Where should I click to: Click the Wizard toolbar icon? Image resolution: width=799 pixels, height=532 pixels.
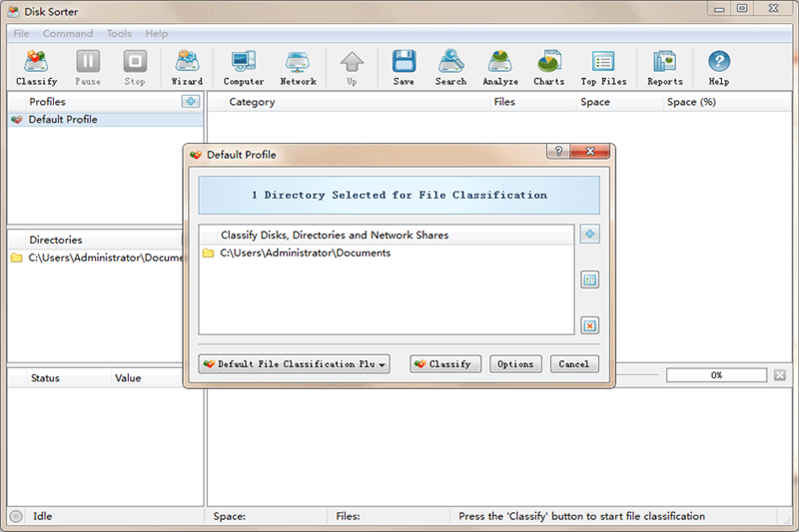(x=187, y=68)
